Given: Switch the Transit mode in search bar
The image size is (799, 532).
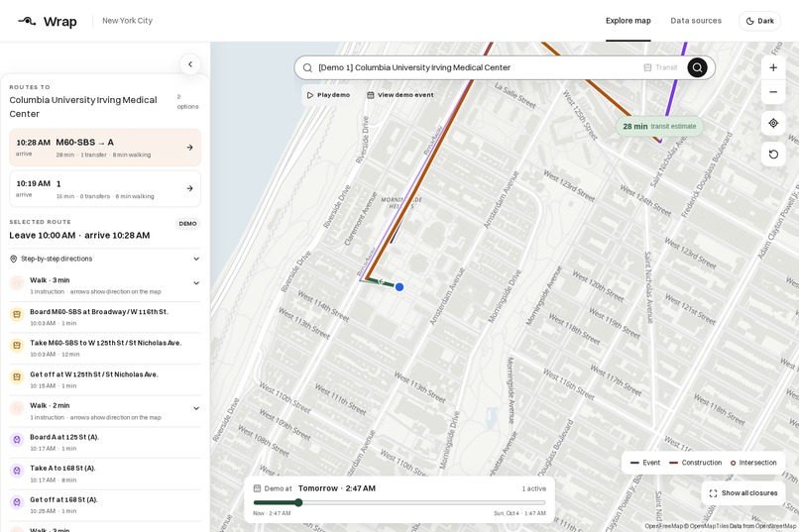Looking at the screenshot, I should (x=660, y=67).
